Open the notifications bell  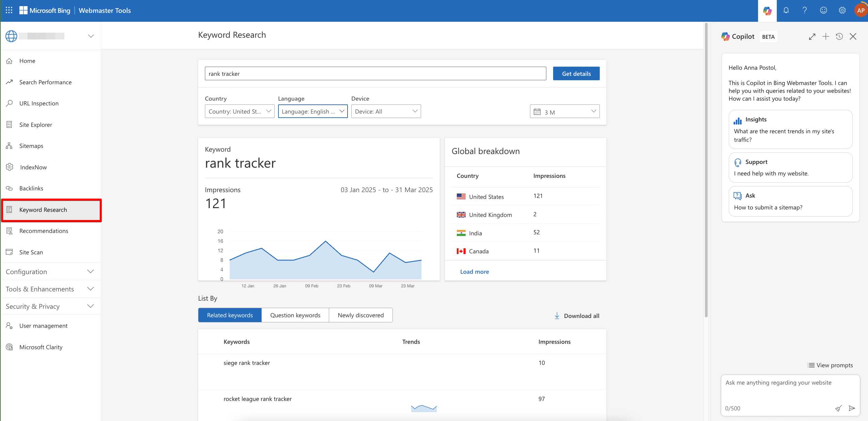click(786, 11)
